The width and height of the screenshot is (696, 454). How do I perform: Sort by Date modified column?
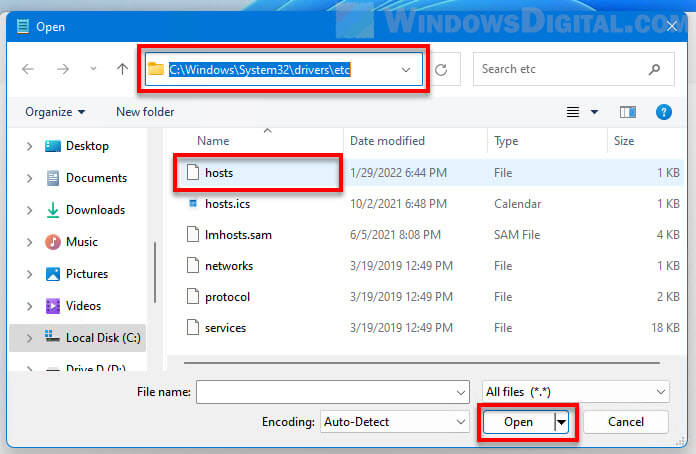[x=387, y=141]
